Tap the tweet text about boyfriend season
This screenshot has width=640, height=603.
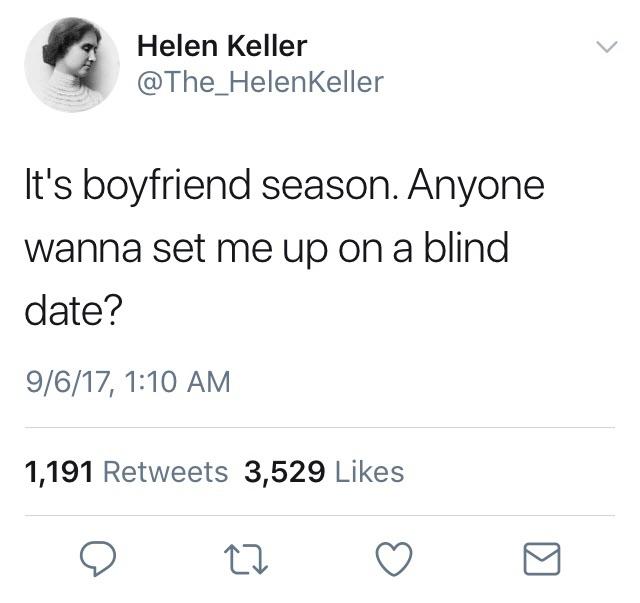(284, 248)
